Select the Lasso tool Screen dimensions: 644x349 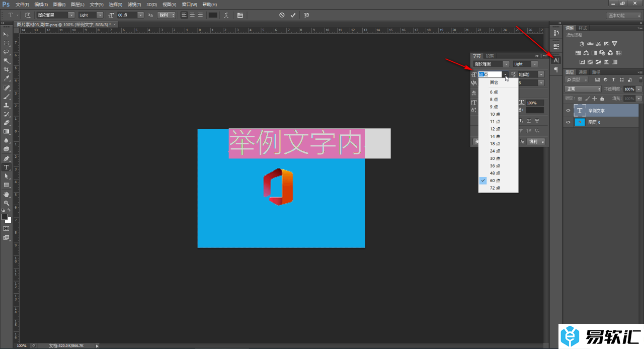(7, 52)
